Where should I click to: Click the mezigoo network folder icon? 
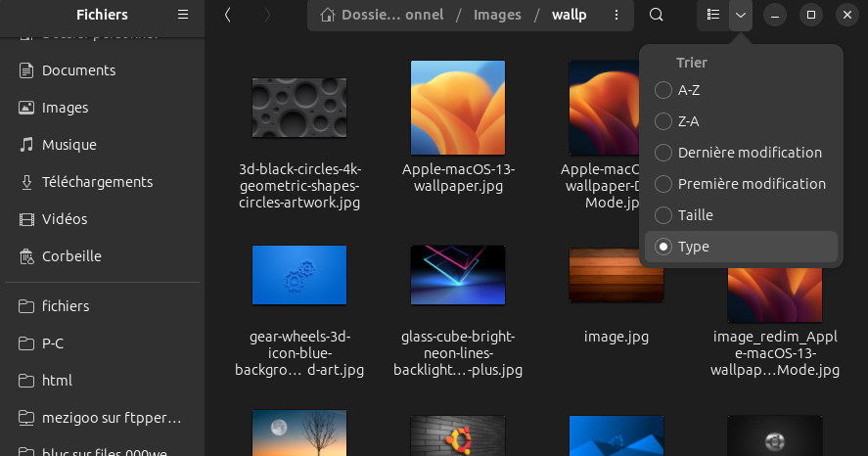click(26, 418)
